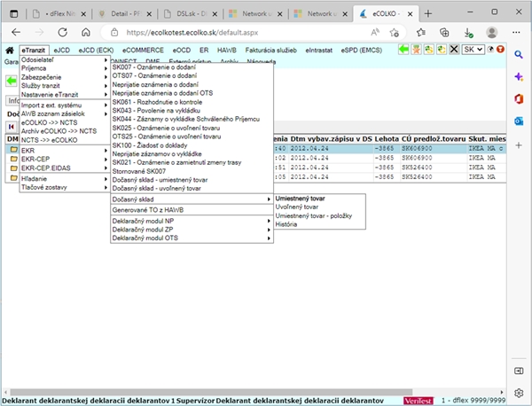Expand the Služby tranzit submenu
532x406 pixels.
65,85
